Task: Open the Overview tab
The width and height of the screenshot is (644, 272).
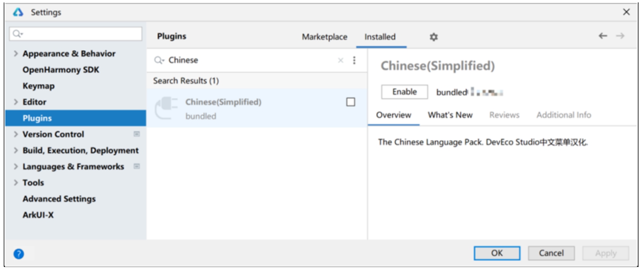Action: pyautogui.click(x=394, y=115)
